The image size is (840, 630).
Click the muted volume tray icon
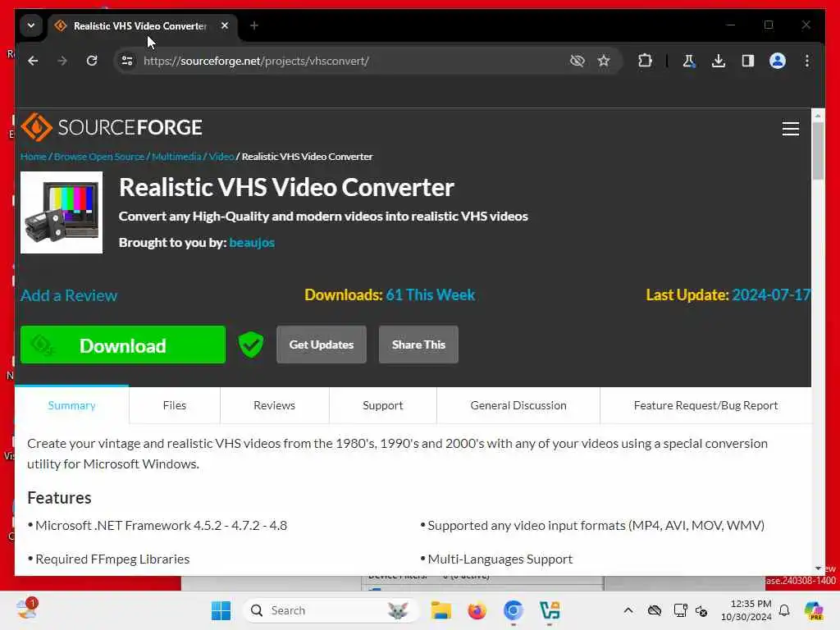coord(701,610)
